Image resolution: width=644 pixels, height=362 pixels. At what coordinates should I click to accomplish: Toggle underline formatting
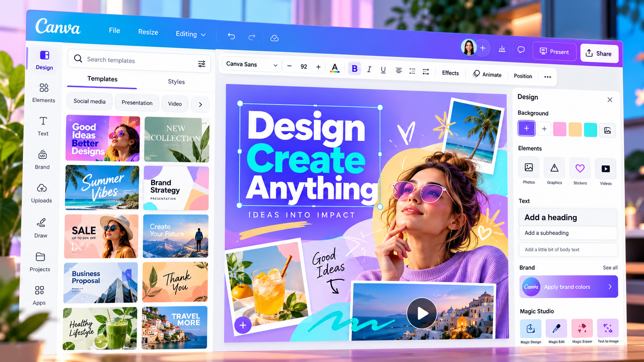383,70
